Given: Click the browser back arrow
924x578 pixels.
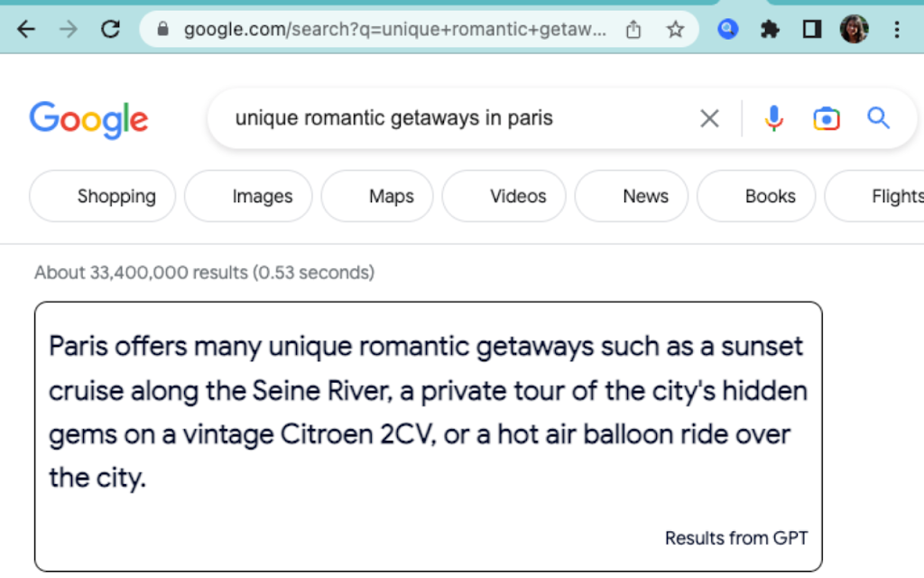Looking at the screenshot, I should pos(26,30).
